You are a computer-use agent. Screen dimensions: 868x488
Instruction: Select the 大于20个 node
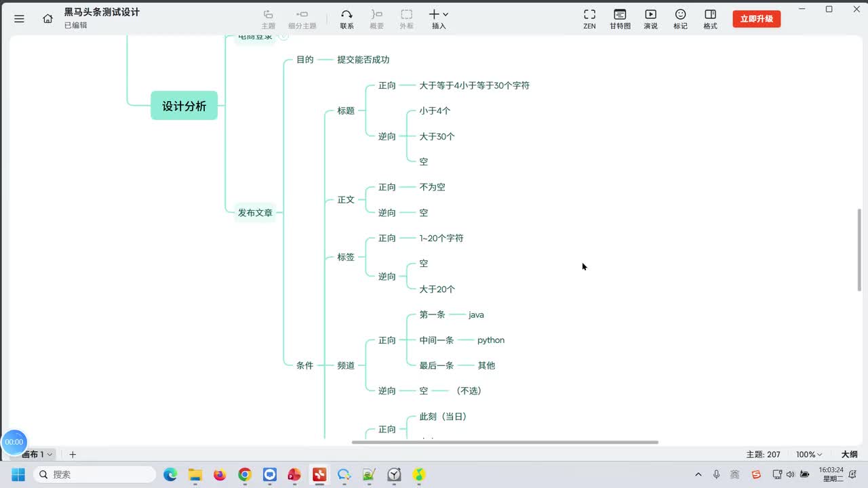(437, 289)
